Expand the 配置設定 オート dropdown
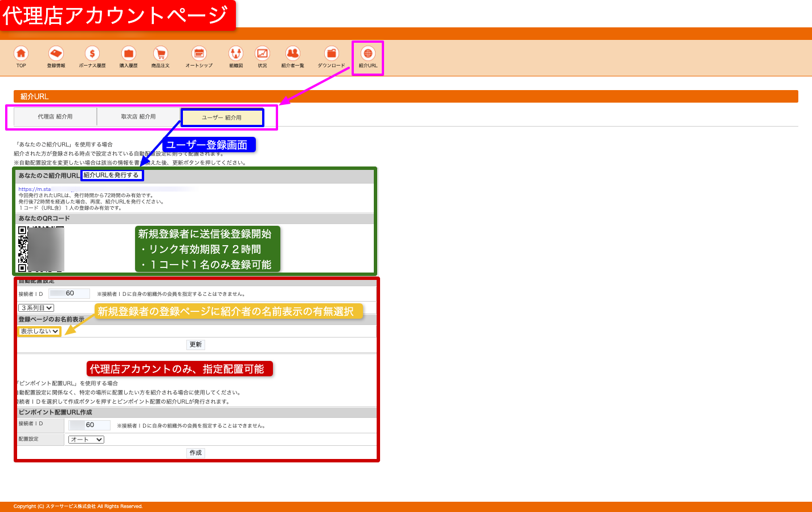The width and height of the screenshot is (812, 512). 86,440
